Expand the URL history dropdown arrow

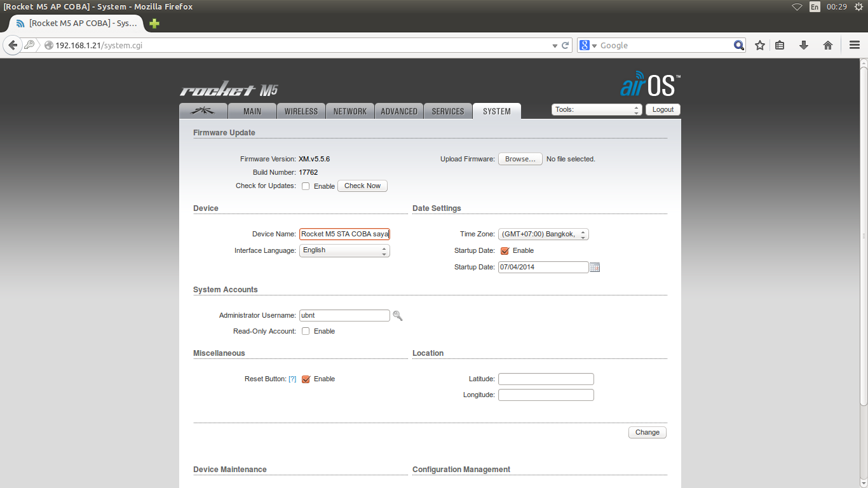(554, 46)
